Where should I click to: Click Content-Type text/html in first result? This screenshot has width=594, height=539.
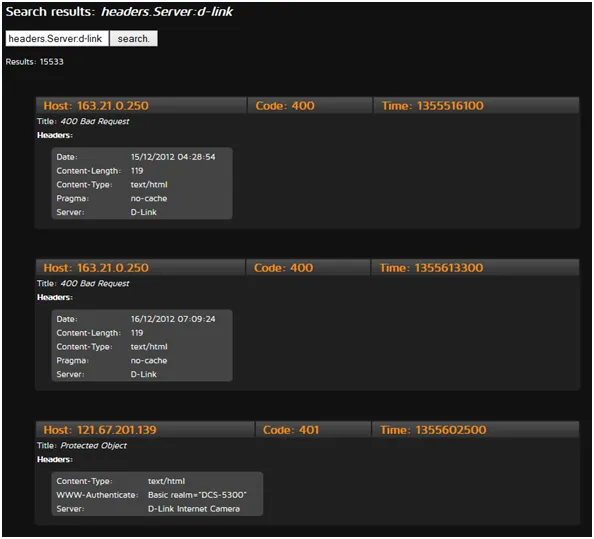point(149,184)
